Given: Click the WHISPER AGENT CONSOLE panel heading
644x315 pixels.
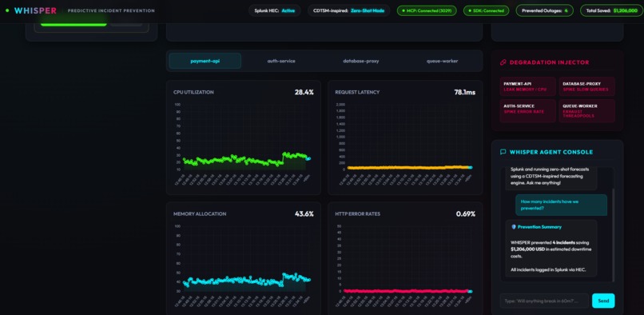Looking at the screenshot, I should click(x=551, y=152).
